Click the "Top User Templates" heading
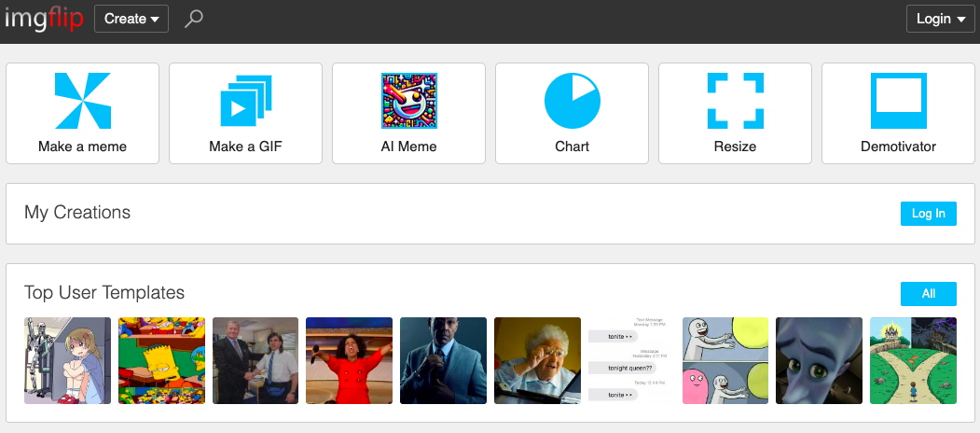Image resolution: width=980 pixels, height=433 pixels. click(x=104, y=292)
